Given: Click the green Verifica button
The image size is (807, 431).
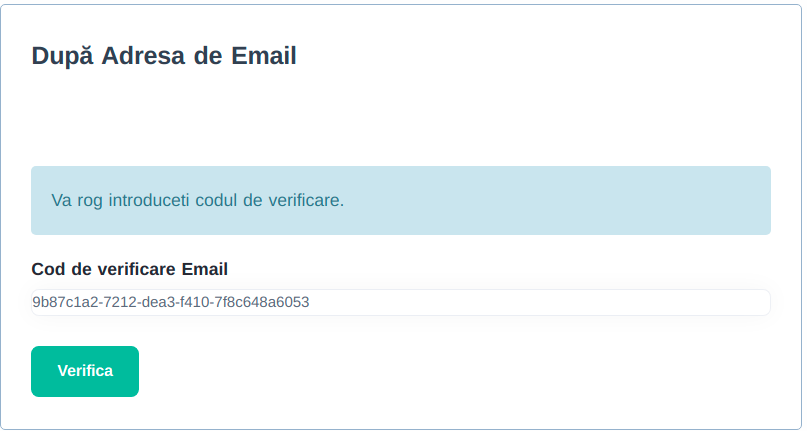Looking at the screenshot, I should (85, 371).
